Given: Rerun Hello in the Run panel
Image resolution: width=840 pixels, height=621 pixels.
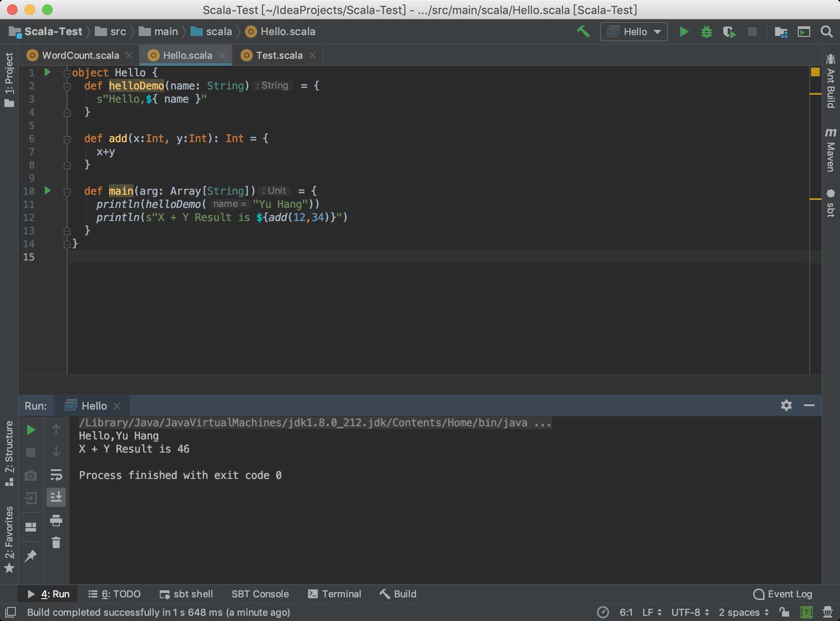Looking at the screenshot, I should pyautogui.click(x=31, y=430).
